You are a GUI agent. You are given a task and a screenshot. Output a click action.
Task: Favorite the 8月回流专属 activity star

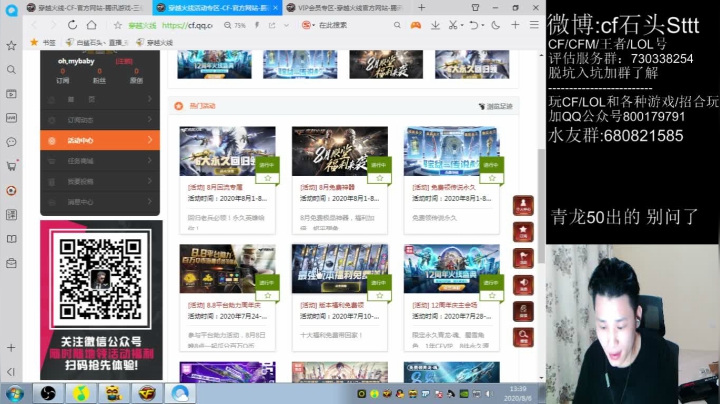click(268, 178)
